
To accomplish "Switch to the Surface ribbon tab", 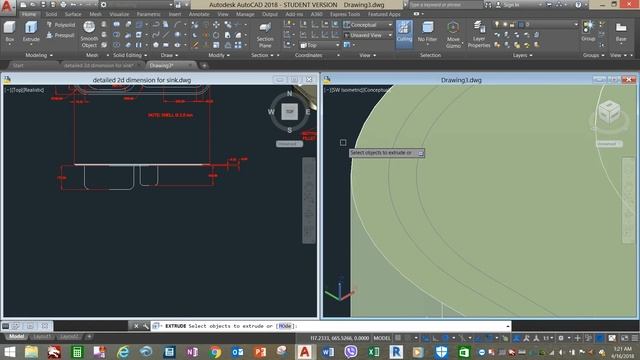I will point(73,14).
